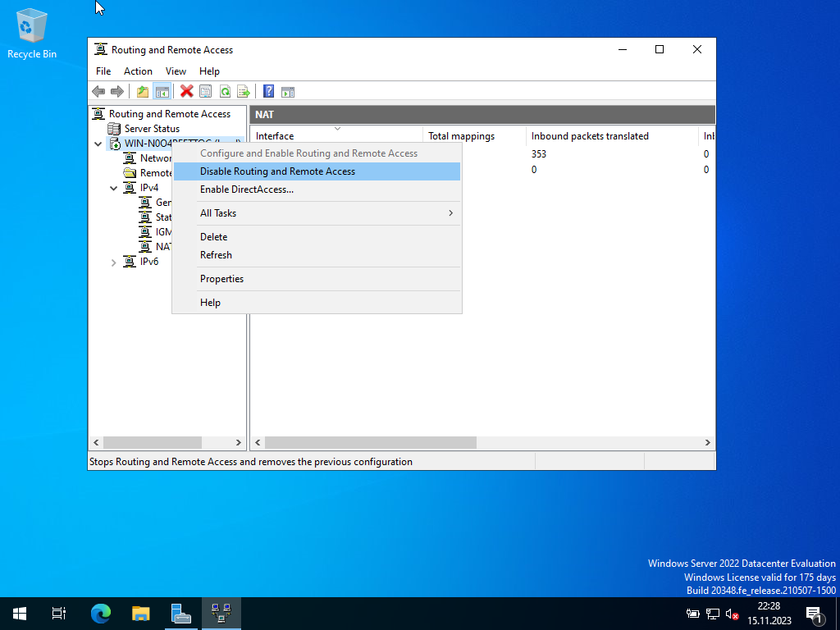Choose Disable Routing and Remote Access

click(x=317, y=171)
